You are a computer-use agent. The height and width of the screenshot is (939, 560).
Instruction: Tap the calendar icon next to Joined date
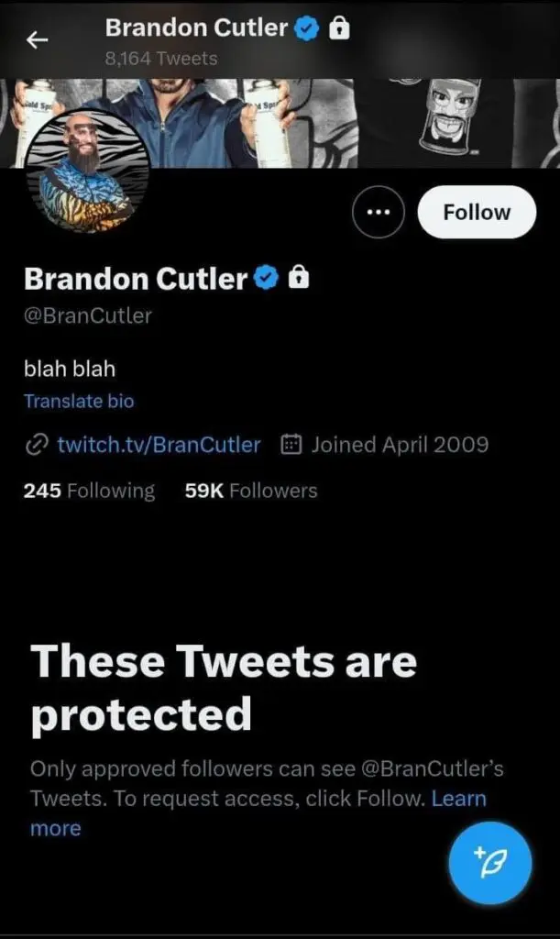(291, 446)
